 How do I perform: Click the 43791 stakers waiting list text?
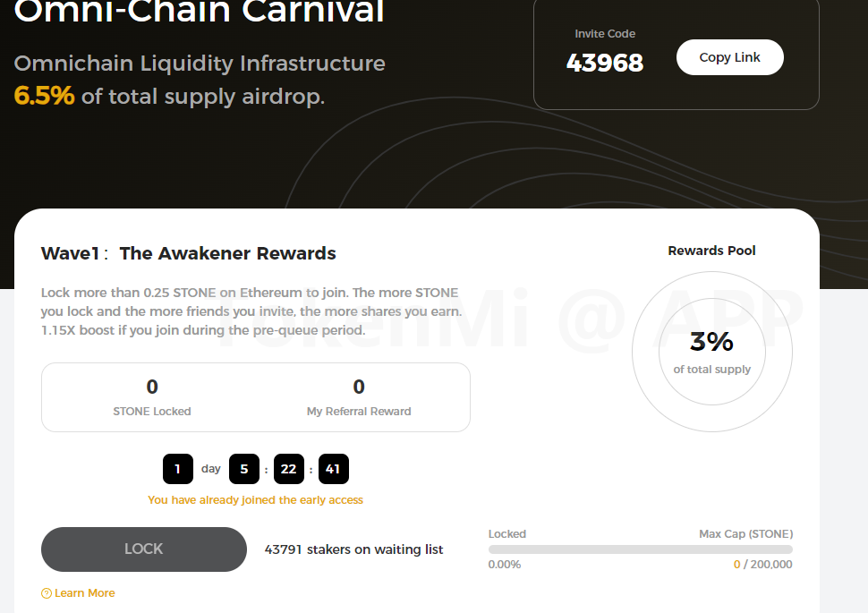pos(353,549)
